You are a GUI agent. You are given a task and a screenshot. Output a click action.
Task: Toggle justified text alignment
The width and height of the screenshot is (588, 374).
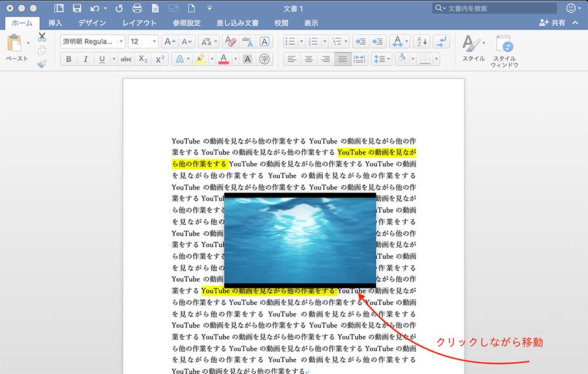pos(343,59)
